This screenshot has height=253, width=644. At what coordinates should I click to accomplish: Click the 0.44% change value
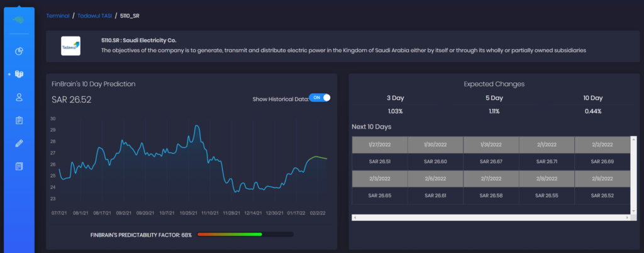point(593,111)
